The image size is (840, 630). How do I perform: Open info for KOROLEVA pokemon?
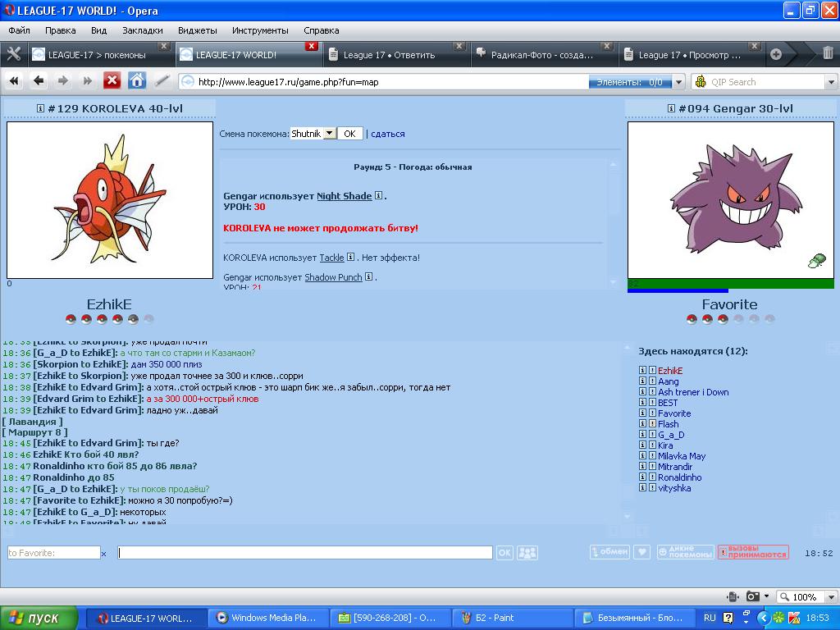pos(40,108)
